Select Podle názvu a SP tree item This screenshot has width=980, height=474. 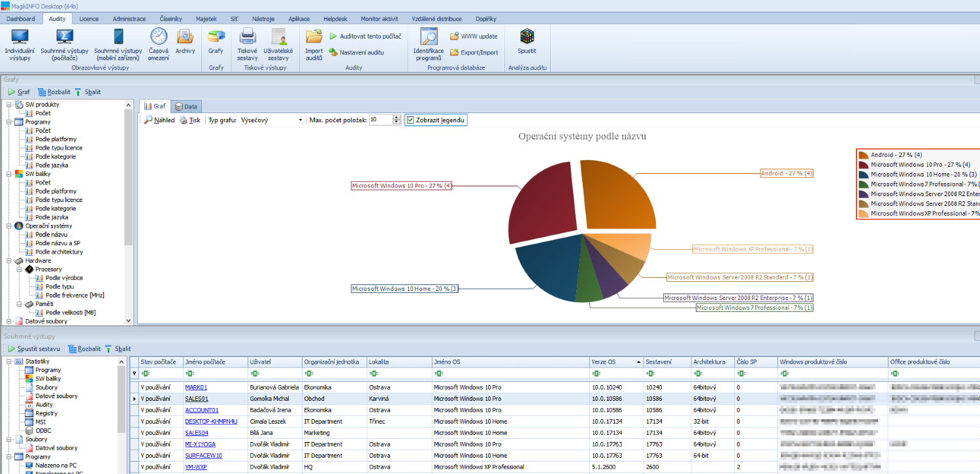click(x=57, y=243)
